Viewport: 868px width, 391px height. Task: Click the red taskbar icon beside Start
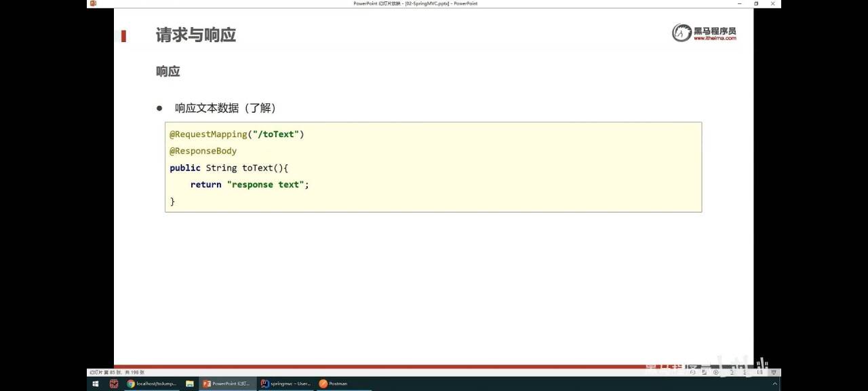114,384
